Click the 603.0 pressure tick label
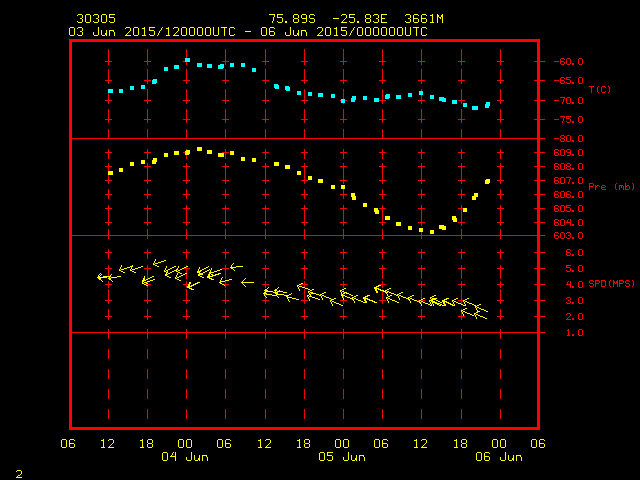Screen dimensions: 640x480 click(569, 236)
